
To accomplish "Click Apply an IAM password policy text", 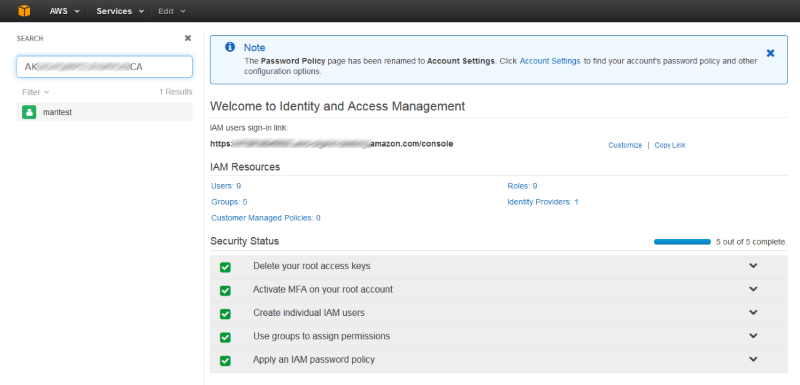I will 314,360.
